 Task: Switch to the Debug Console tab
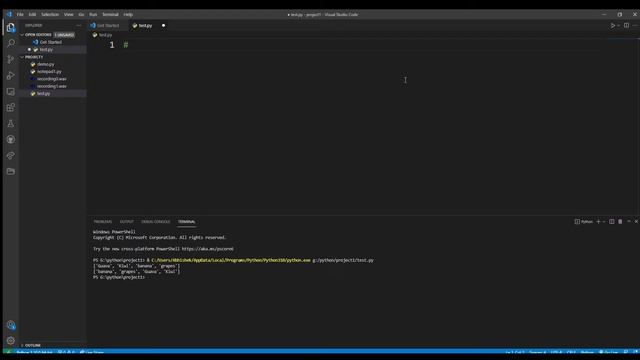pos(156,222)
